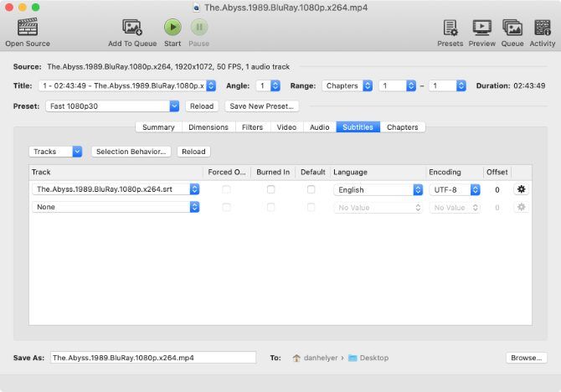Add the current job with Add To Queue
This screenshot has width=561, height=392.
click(x=132, y=32)
